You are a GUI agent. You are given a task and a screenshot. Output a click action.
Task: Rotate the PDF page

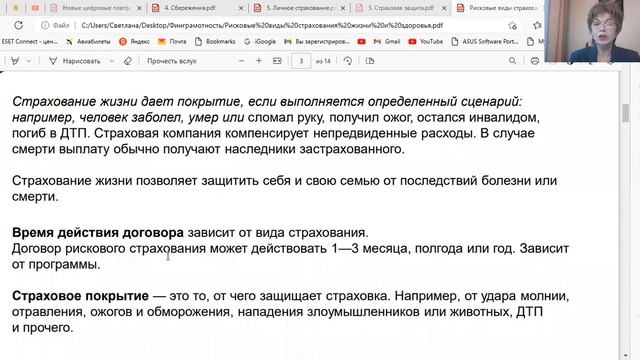348,61
